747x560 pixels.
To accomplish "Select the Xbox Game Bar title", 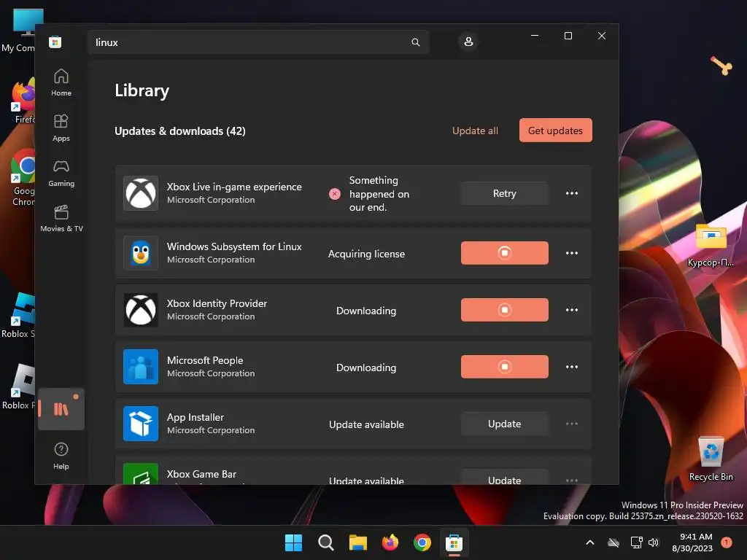I will pyautogui.click(x=201, y=474).
